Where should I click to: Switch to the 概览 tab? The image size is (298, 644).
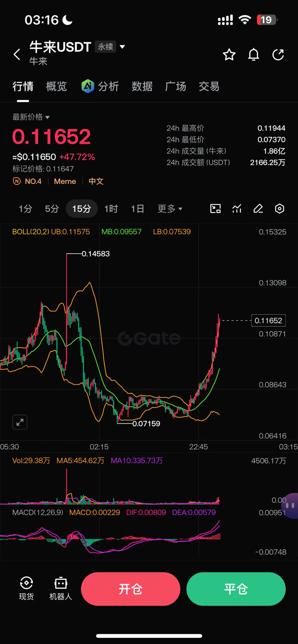pyautogui.click(x=57, y=86)
